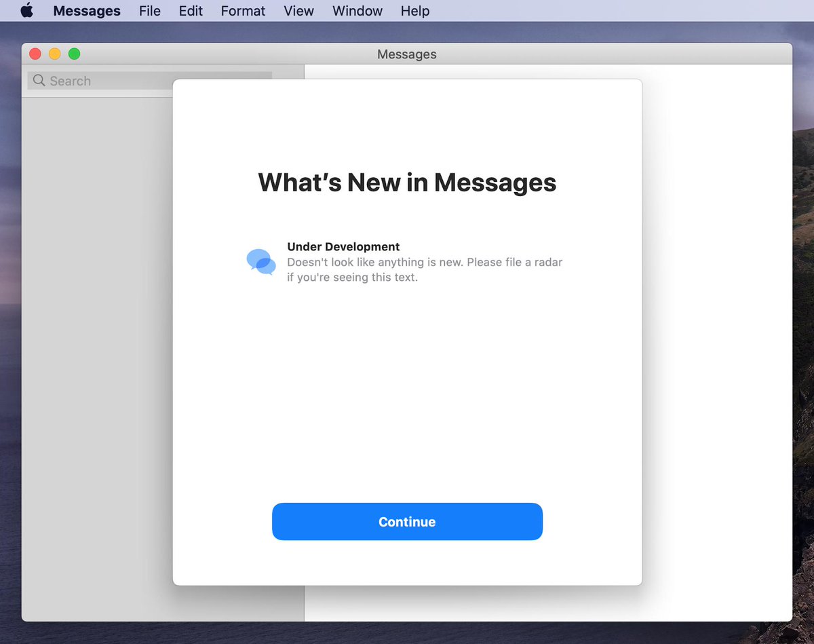Open the Format menu
This screenshot has height=644, width=814.
click(243, 11)
